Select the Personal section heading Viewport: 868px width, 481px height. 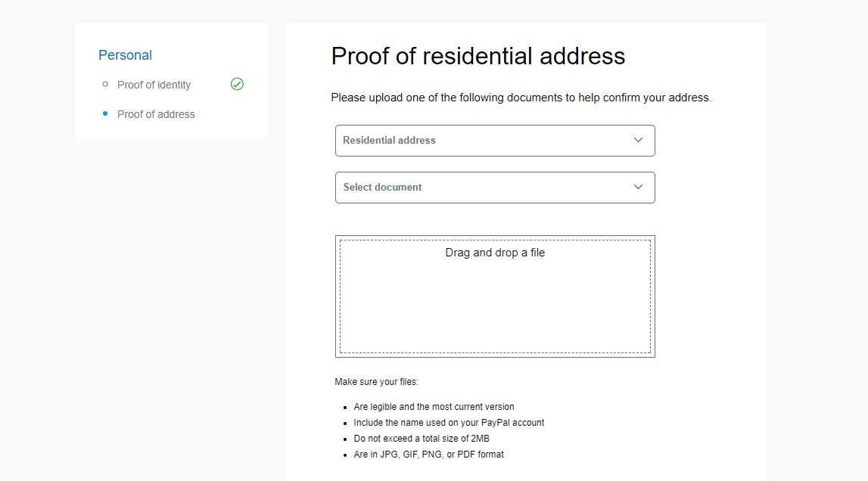[125, 55]
